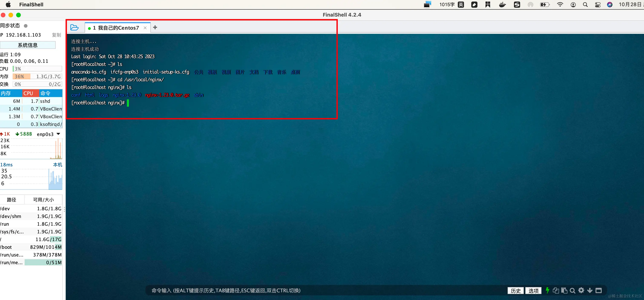Screen dimensions: 644x300
Task: Sort processes by 命令 column
Action: [x=51, y=93]
